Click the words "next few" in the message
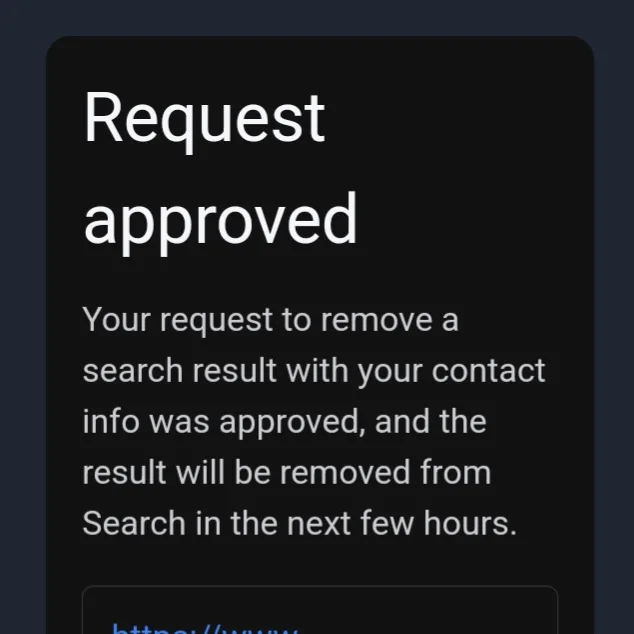Screen dimensions: 634x634 pyautogui.click(x=351, y=523)
